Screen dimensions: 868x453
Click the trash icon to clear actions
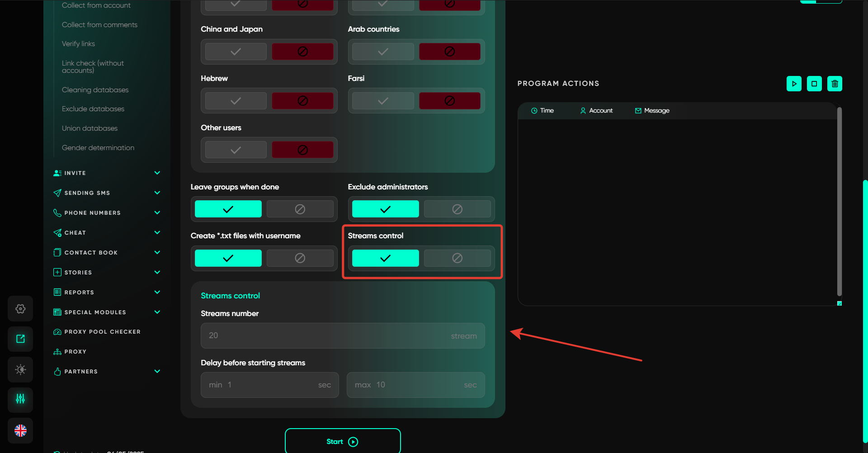(x=835, y=84)
